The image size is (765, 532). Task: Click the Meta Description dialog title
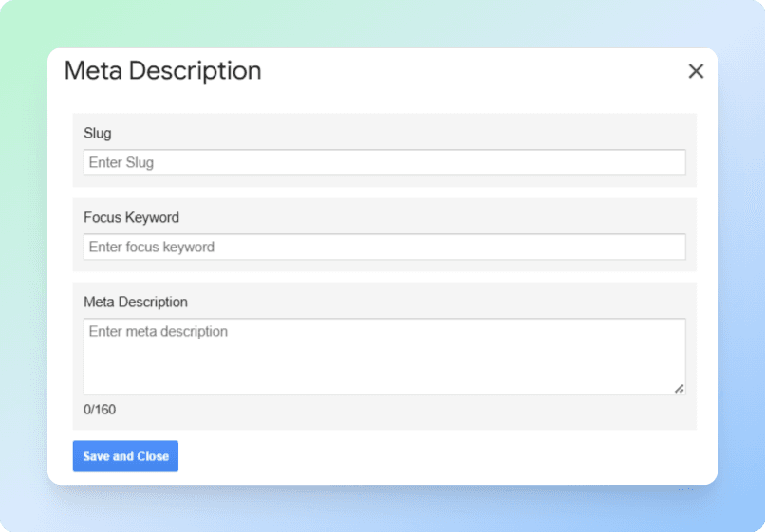pos(162,70)
